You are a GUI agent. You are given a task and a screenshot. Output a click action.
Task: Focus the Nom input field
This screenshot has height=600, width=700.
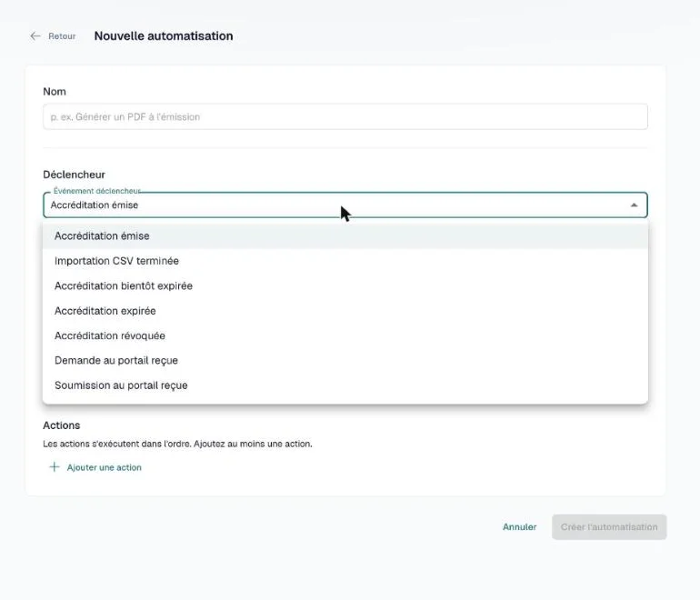coord(345,117)
